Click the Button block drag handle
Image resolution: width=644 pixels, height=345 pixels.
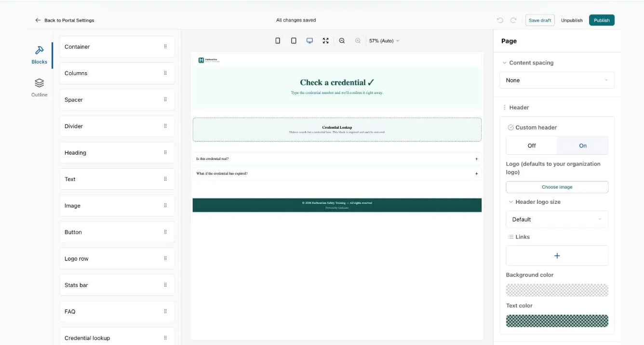(165, 232)
